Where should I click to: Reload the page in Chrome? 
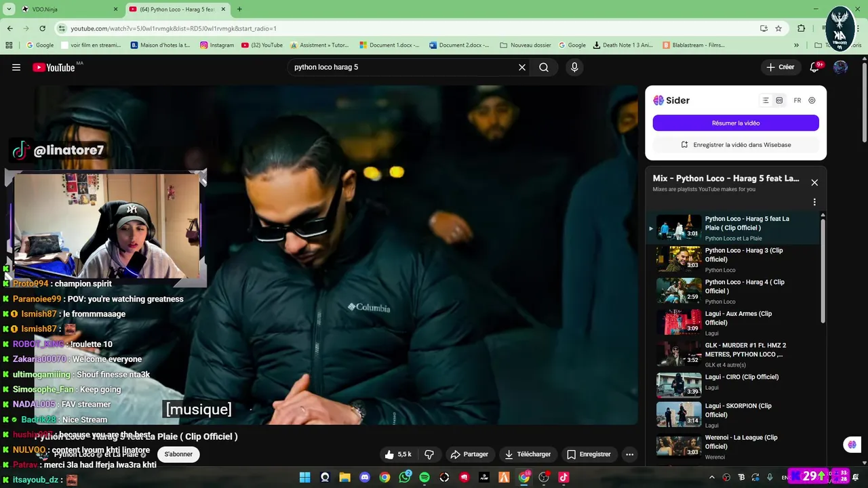point(42,28)
